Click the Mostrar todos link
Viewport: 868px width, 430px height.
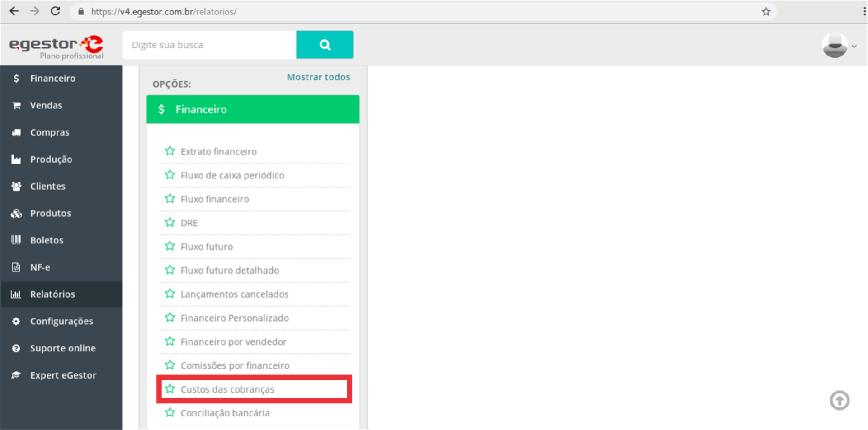point(318,77)
